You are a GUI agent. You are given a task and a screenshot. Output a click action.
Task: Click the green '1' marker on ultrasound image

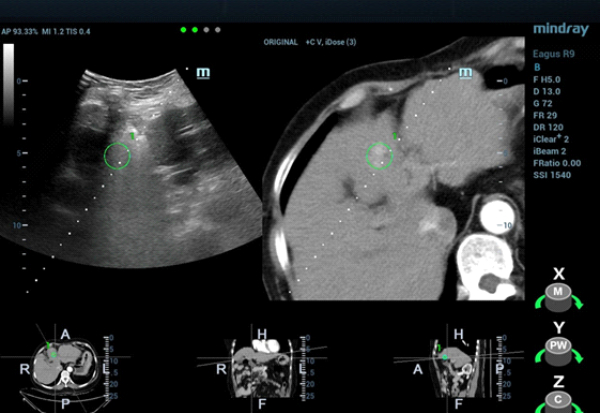pyautogui.click(x=132, y=135)
